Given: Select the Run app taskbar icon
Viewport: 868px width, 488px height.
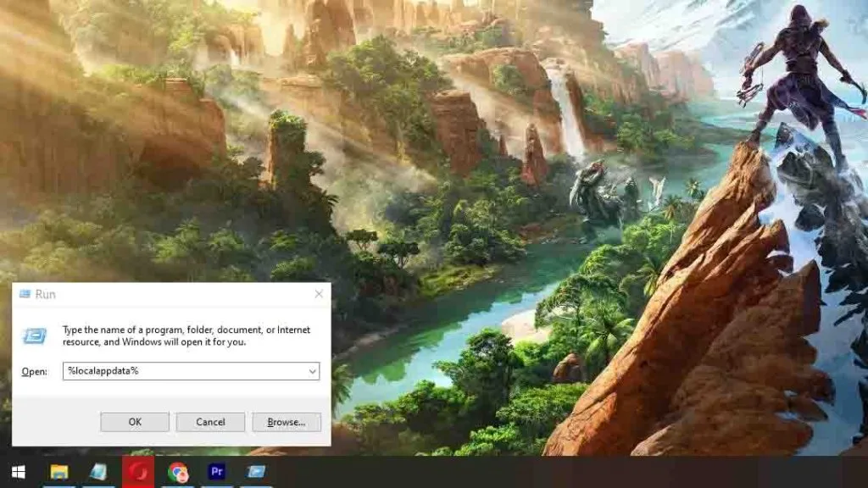Looking at the screenshot, I should pyautogui.click(x=256, y=472).
